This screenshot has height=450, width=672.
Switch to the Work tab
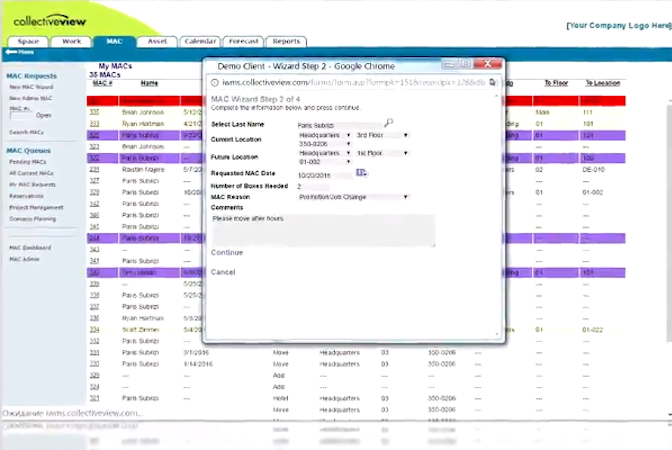pyautogui.click(x=71, y=42)
